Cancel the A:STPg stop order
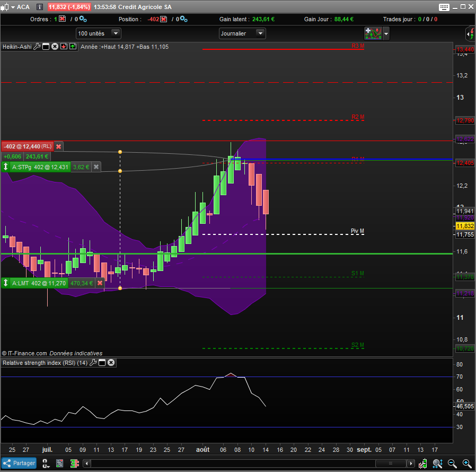 click(x=96, y=167)
